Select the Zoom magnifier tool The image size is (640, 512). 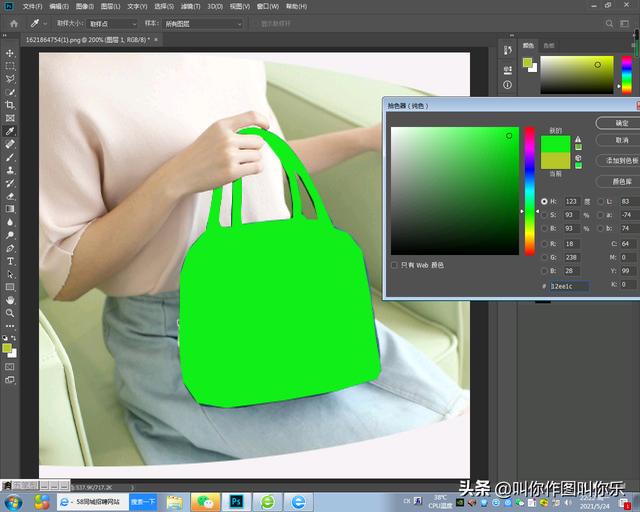pyautogui.click(x=10, y=313)
